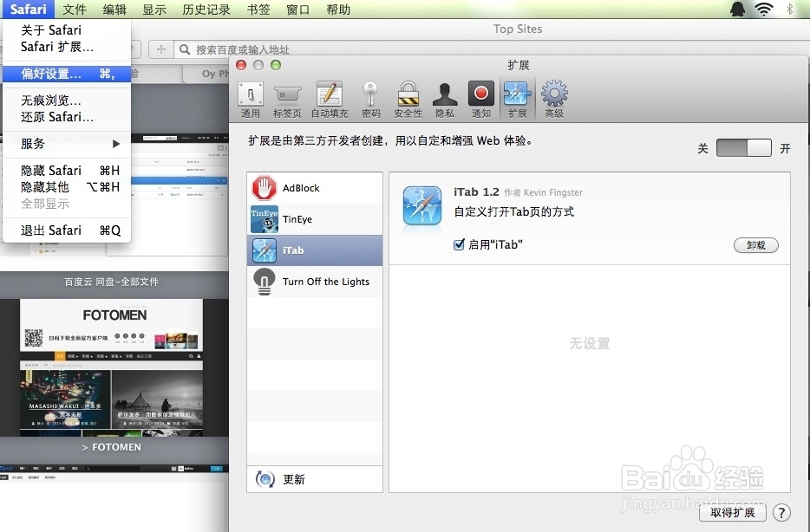Click the large iTab compass icon
810x532 pixels.
coord(422,205)
